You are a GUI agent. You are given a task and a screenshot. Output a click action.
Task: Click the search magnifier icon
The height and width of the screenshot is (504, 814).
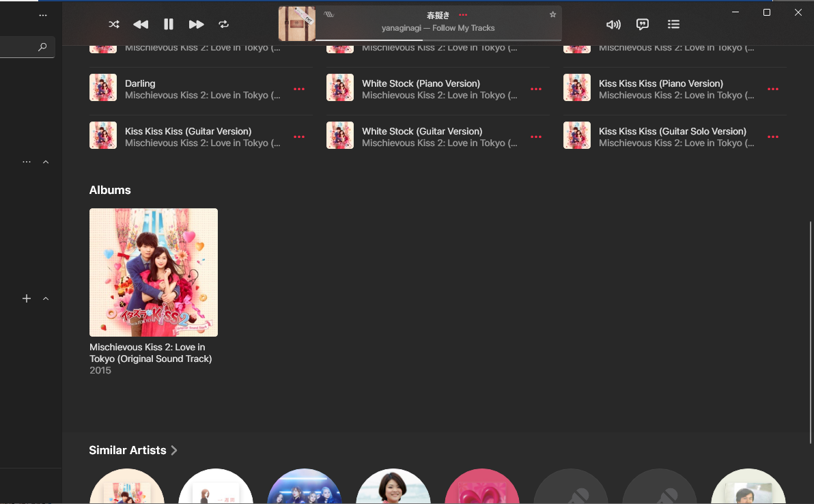[43, 47]
